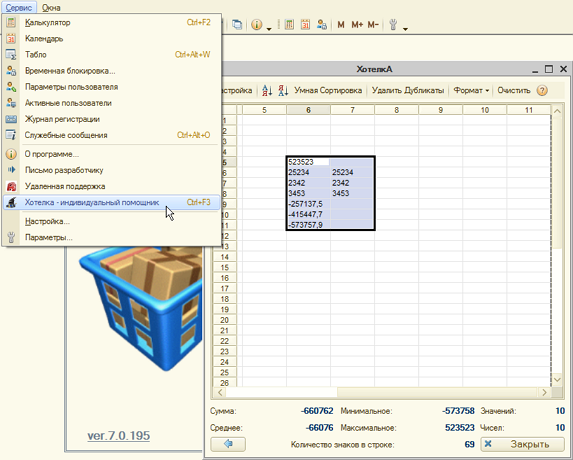This screenshot has width=573, height=460.
Task: Open the Окна menu
Action: pos(51,7)
